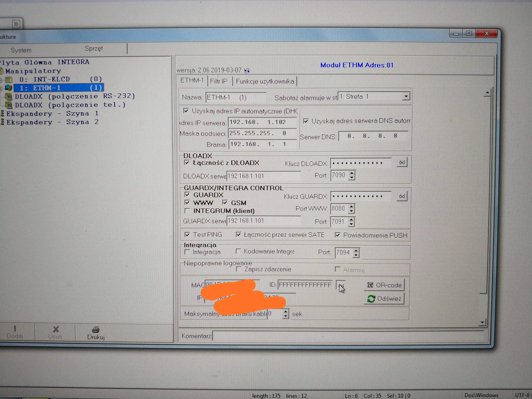Switch to the ETHM-1 tab
Screen dimensions: 532x399
(192, 80)
